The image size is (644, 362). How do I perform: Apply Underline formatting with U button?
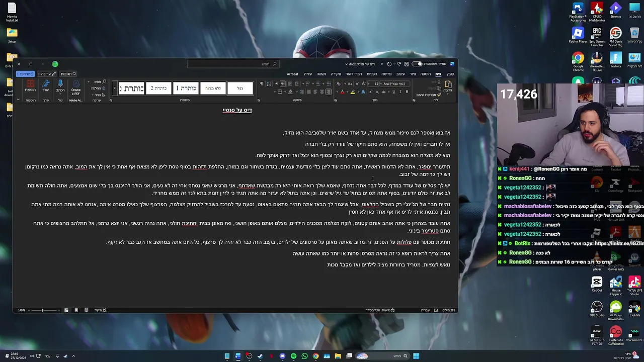(x=393, y=92)
